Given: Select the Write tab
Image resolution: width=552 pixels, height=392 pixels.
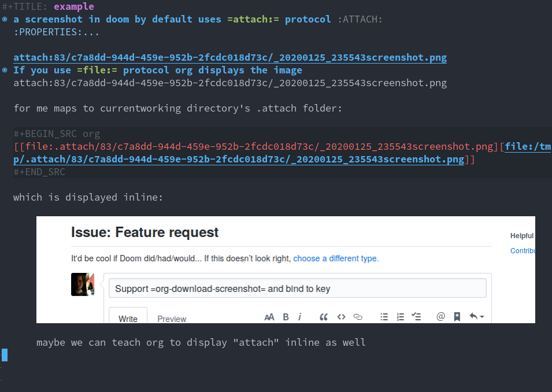Looking at the screenshot, I should coord(128,317).
